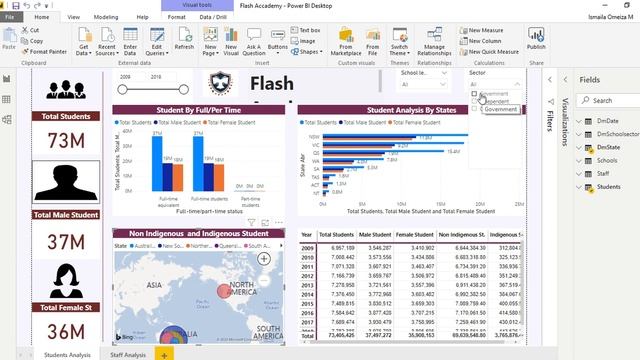The height and width of the screenshot is (360, 640).
Task: Expand the Schools table
Action: [579, 161]
